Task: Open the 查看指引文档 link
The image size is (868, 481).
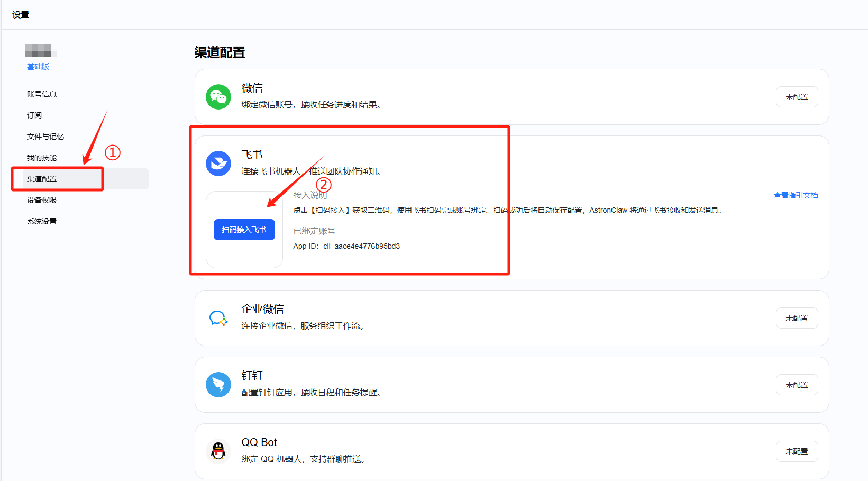Action: click(796, 195)
